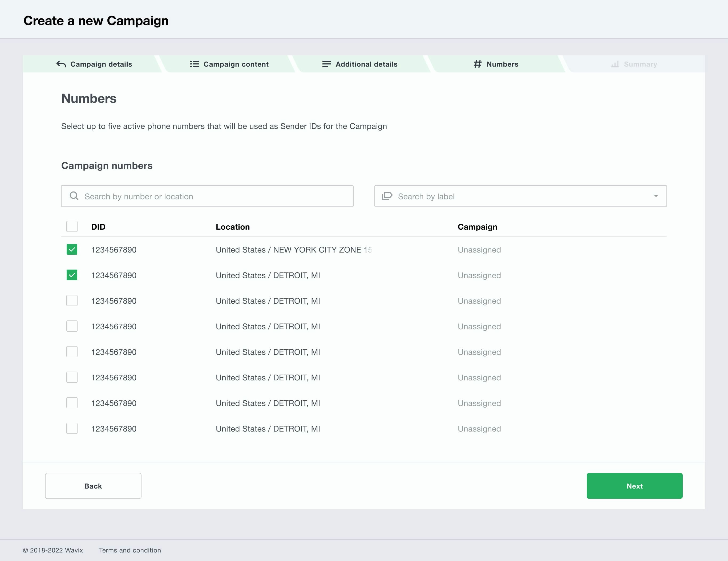Expand the Search by label dropdown arrow

(656, 196)
